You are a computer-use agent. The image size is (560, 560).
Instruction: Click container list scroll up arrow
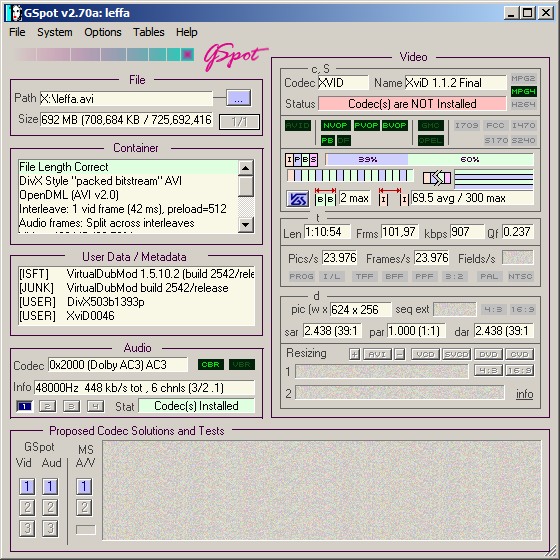[246, 168]
